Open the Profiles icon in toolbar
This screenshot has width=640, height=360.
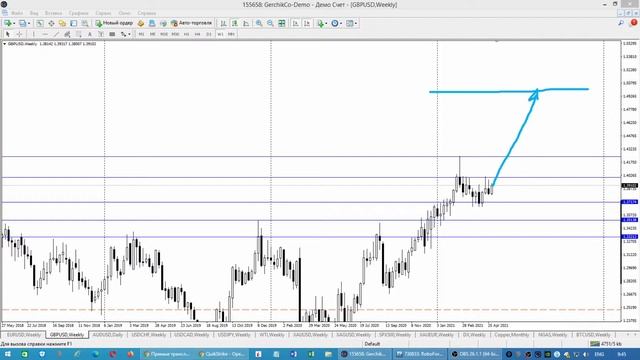pyautogui.click(x=22, y=23)
